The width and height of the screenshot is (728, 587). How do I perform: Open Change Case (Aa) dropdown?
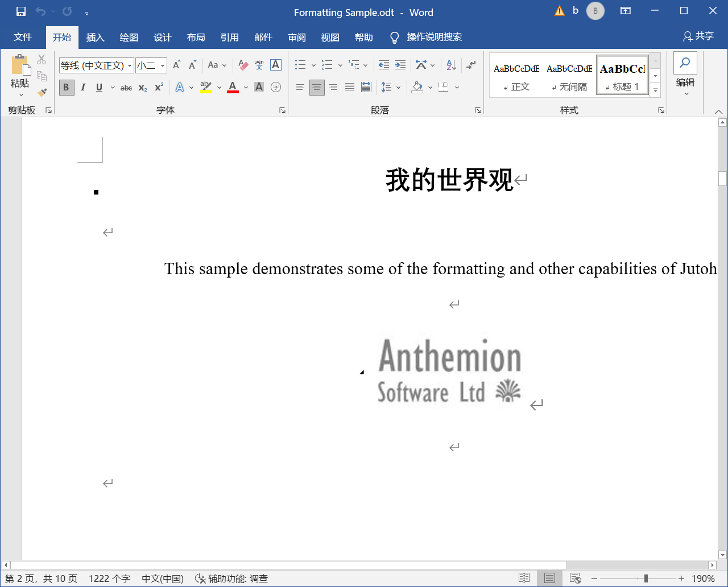[x=217, y=65]
